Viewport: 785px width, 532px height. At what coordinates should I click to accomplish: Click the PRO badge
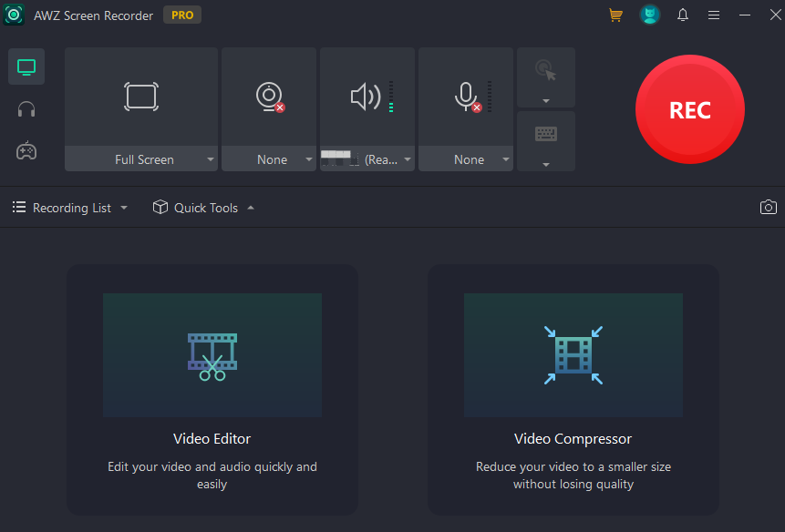pyautogui.click(x=182, y=15)
